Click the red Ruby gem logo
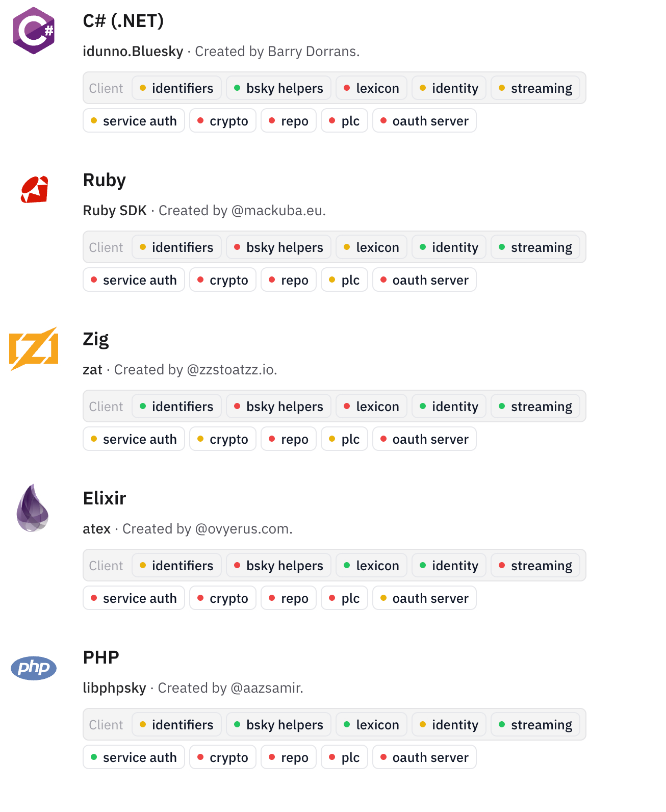 tap(35, 190)
